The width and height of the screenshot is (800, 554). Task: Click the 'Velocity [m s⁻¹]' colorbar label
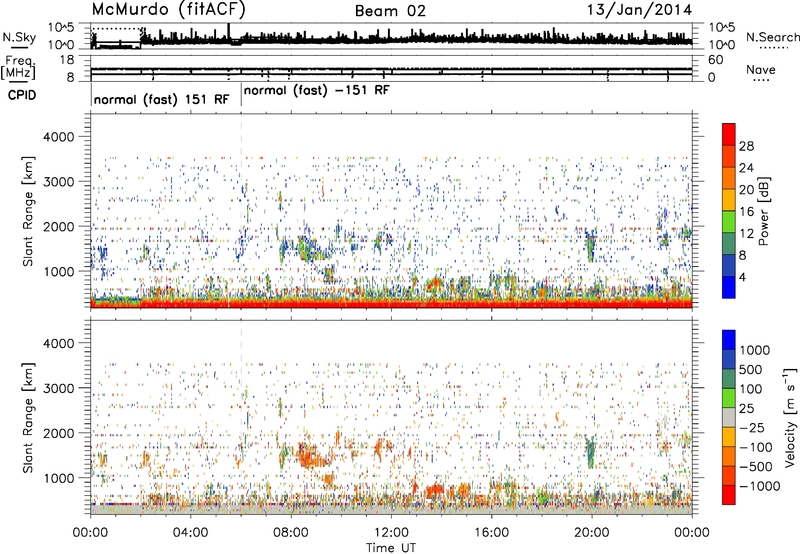[790, 417]
